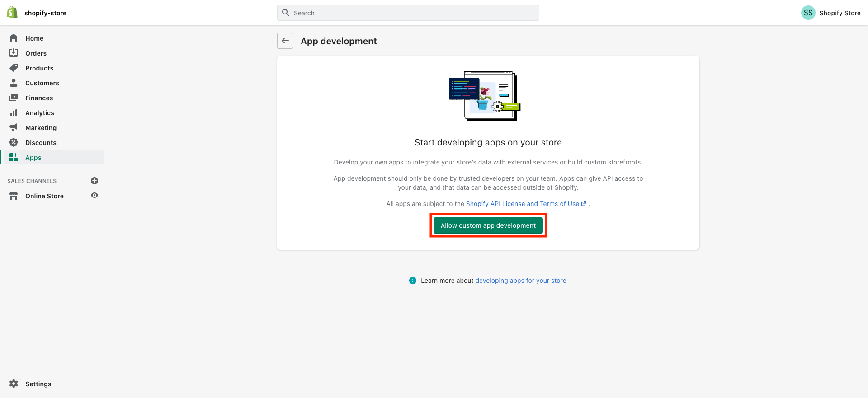Image resolution: width=868 pixels, height=398 pixels.
Task: Click the search magnifier icon
Action: [x=286, y=13]
